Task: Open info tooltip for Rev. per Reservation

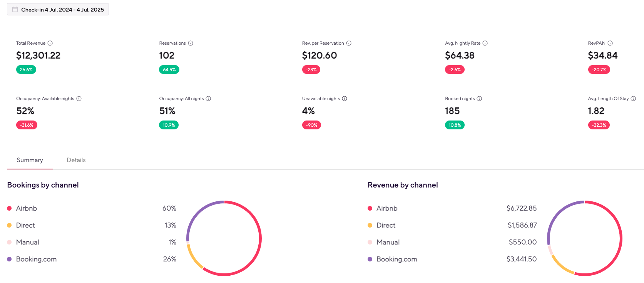Action: pos(349,43)
